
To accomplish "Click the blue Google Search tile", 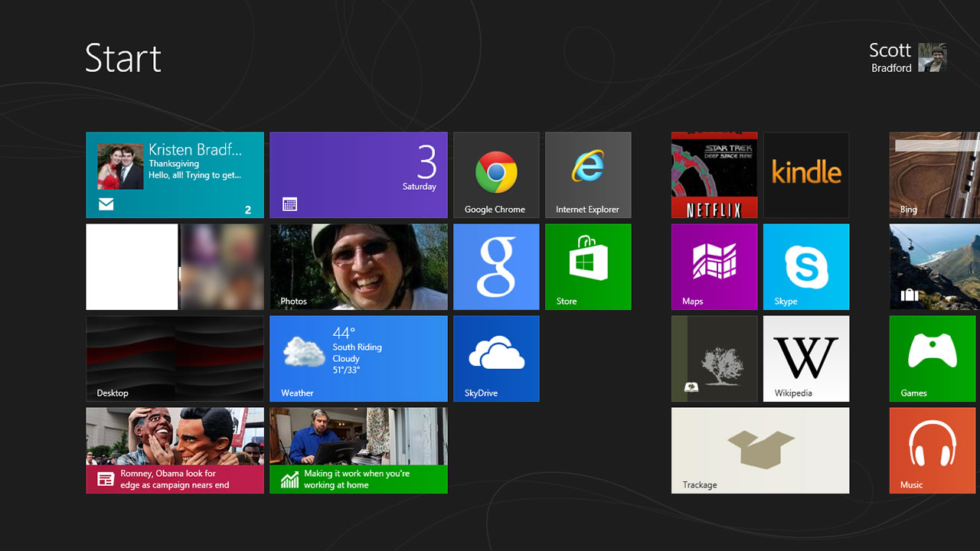I will [496, 266].
